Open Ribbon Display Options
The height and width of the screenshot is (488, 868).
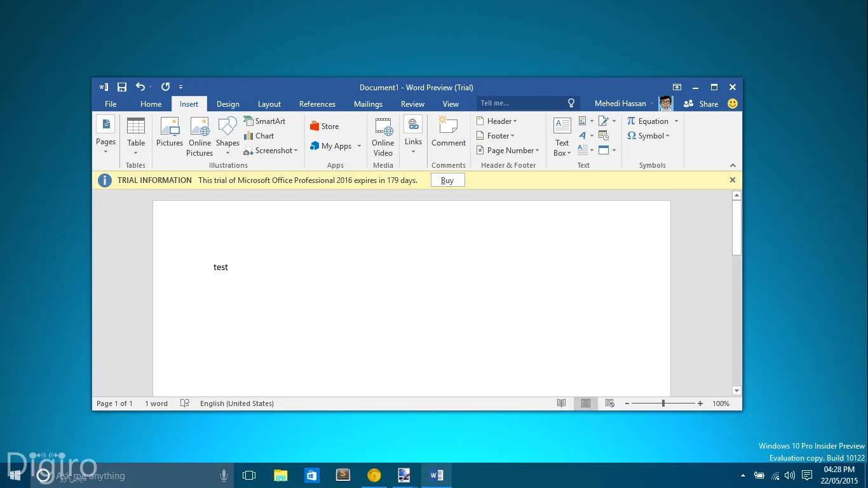(677, 87)
